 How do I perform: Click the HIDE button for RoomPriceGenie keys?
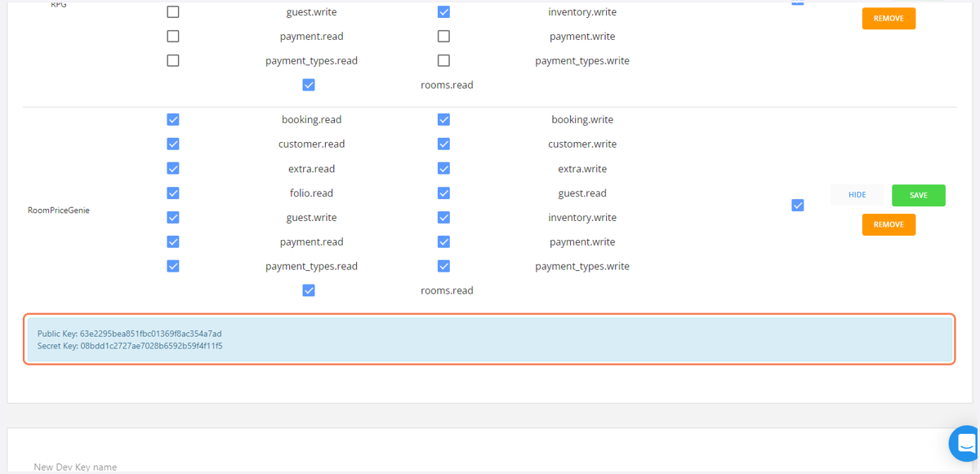[857, 195]
